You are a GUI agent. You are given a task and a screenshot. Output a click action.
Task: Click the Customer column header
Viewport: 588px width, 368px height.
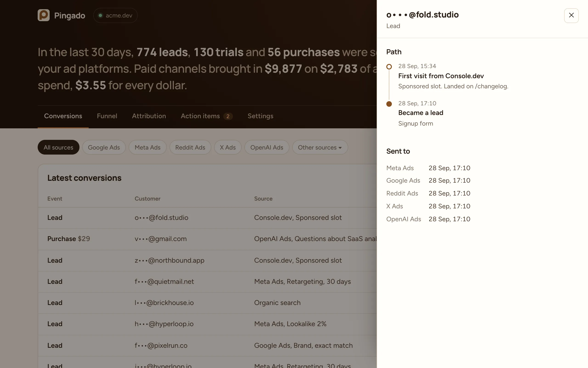pos(147,198)
